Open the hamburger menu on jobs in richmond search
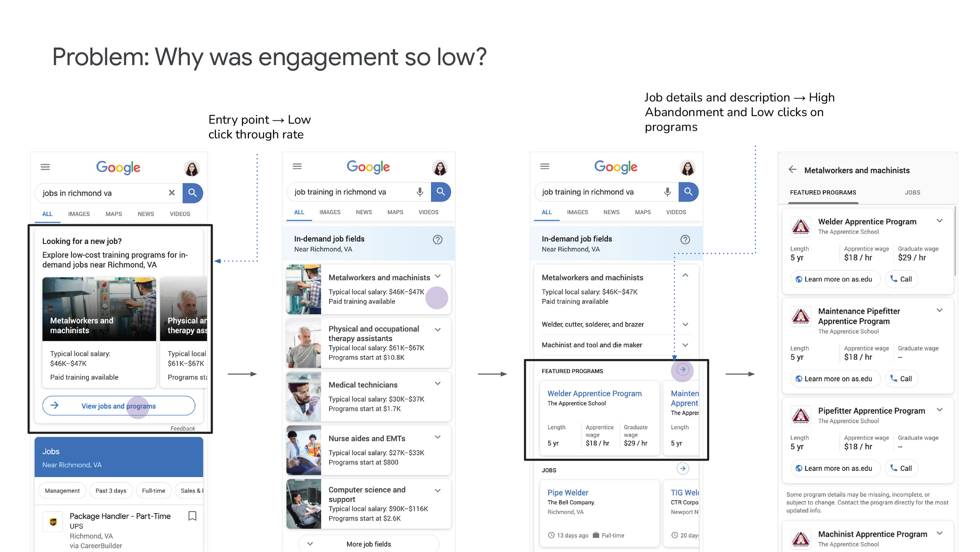The image size is (980, 552). [x=45, y=167]
